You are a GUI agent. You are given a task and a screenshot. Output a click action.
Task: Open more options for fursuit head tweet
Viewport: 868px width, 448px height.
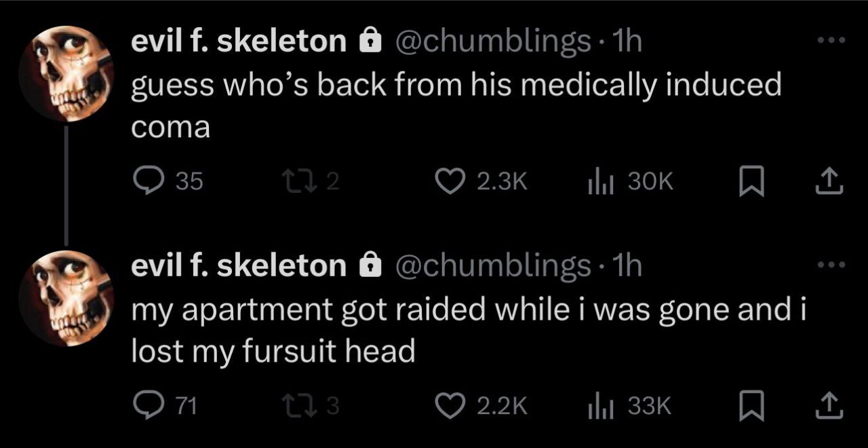(x=832, y=265)
